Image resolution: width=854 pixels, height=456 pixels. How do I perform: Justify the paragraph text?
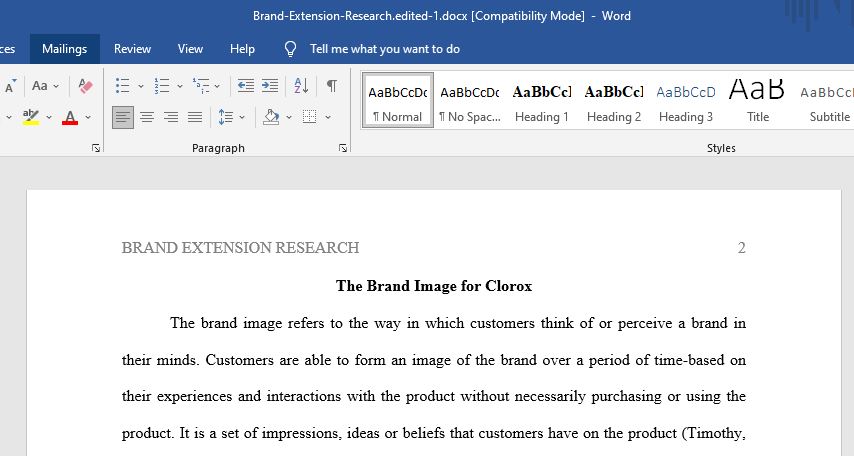tap(195, 117)
